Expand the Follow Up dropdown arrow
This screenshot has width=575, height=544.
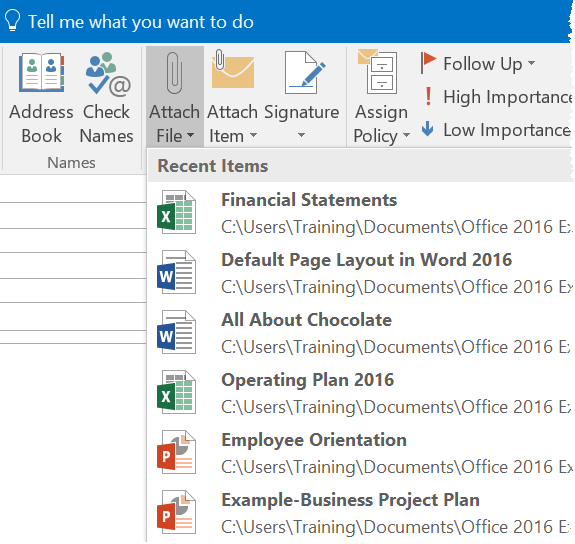point(531,63)
